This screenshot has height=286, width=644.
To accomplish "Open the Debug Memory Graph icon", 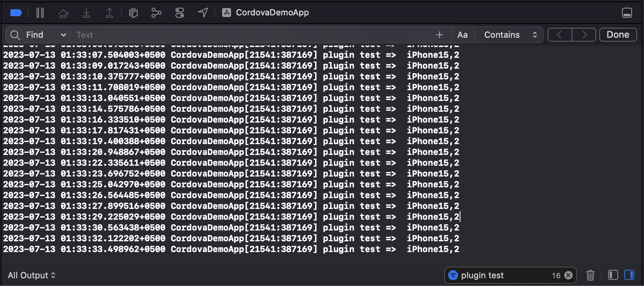I will point(156,13).
